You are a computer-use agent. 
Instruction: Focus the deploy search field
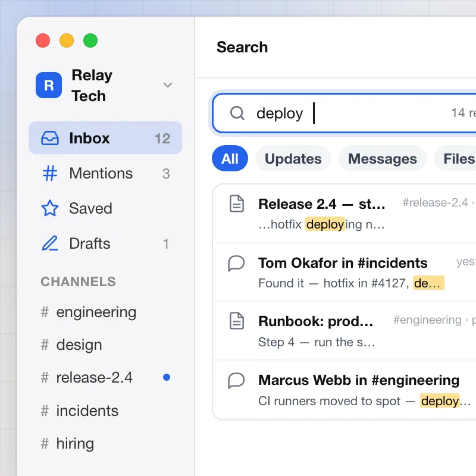[x=345, y=113]
